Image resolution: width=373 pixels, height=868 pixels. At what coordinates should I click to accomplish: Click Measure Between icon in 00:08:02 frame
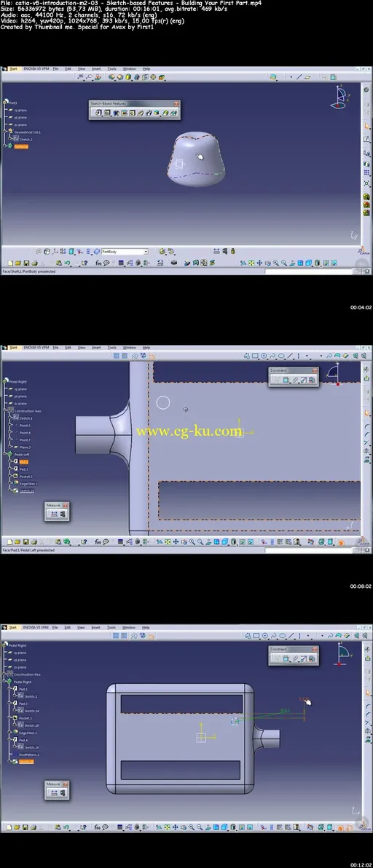pyautogui.click(x=55, y=514)
